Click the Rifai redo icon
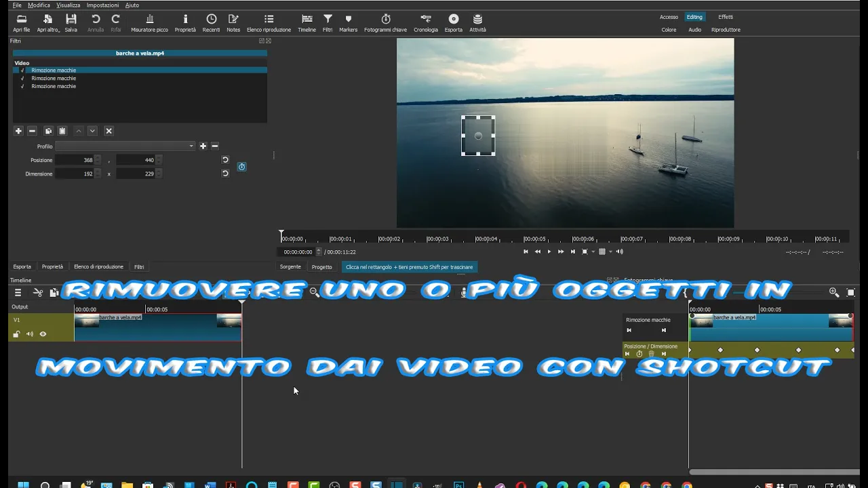 [116, 23]
